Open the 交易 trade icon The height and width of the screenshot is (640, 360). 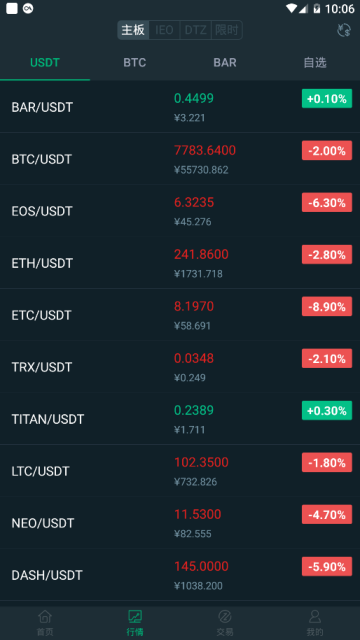[225, 616]
